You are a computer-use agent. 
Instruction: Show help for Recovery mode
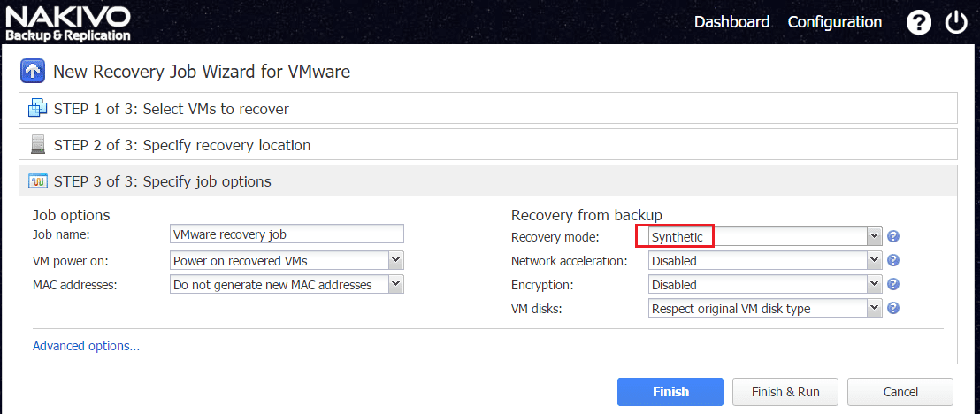click(x=893, y=236)
